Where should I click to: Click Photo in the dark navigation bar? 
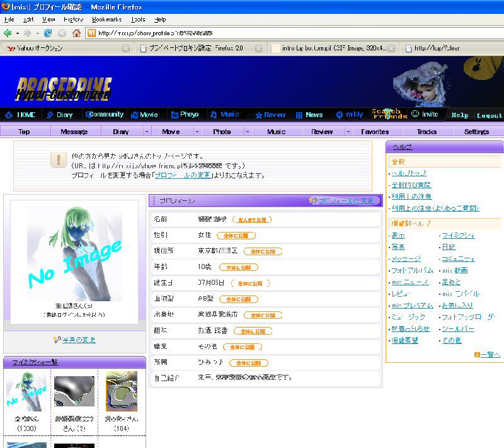[x=185, y=115]
